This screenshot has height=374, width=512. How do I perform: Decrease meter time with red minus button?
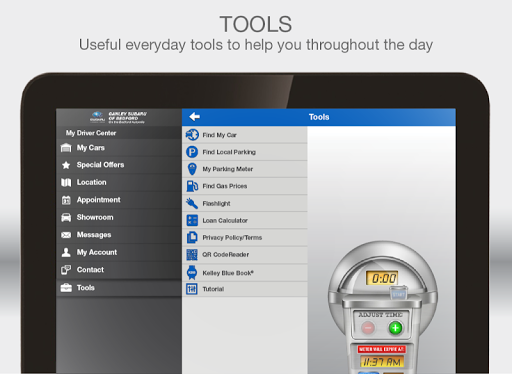tap(368, 328)
